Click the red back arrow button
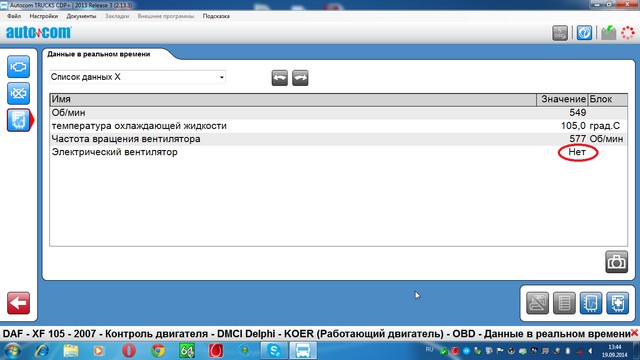 tap(18, 303)
